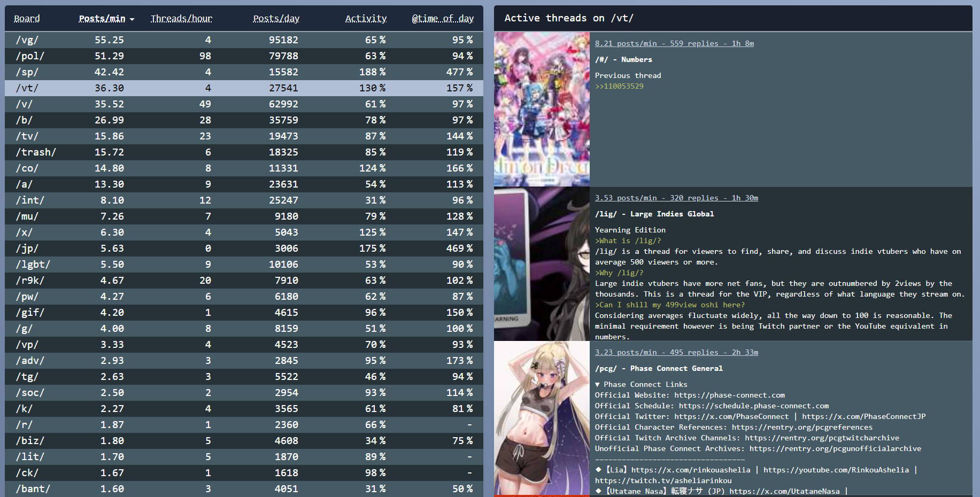
Task: Click the '>What is /lig/?' greentext line
Action: click(628, 240)
